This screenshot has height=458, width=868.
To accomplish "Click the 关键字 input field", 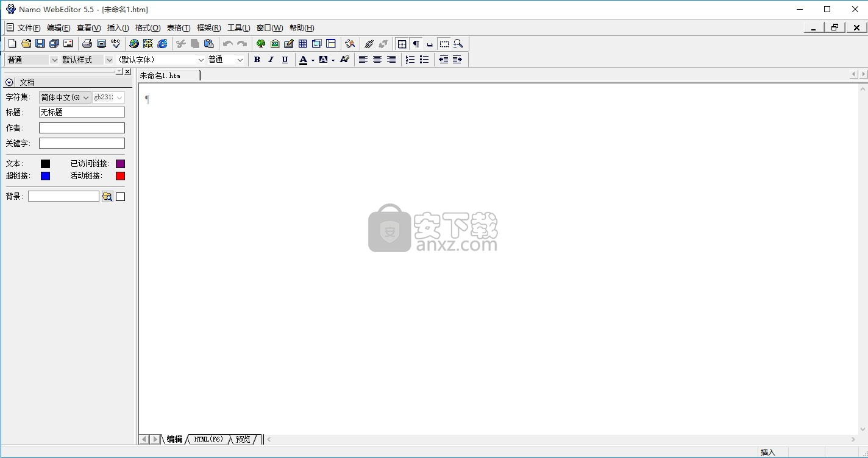I will (82, 143).
